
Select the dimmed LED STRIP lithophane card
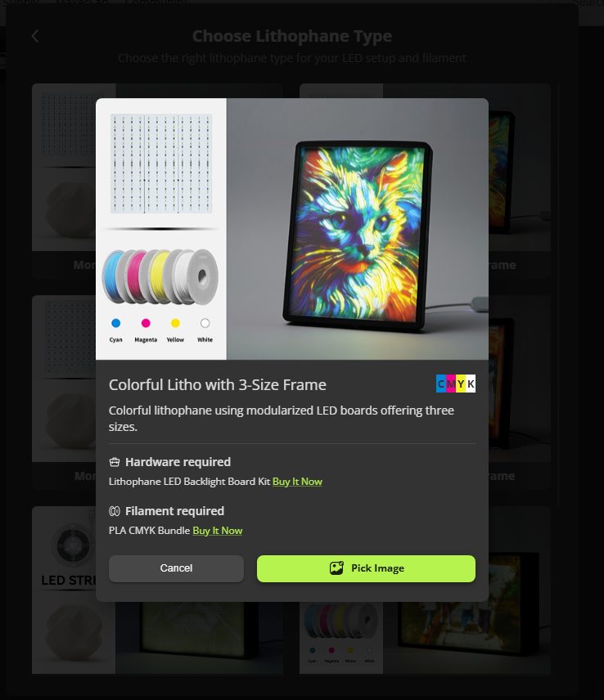(x=64, y=590)
